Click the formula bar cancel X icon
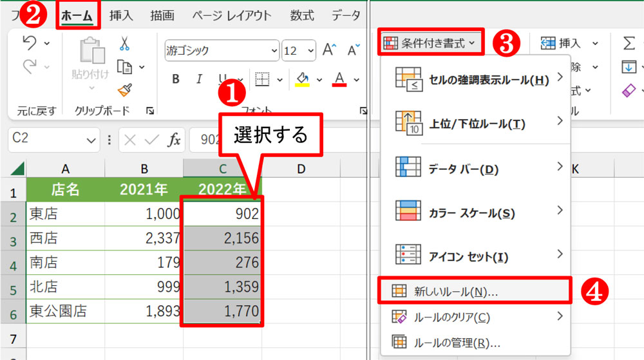Viewport: 644px width, 360px height. coord(130,140)
